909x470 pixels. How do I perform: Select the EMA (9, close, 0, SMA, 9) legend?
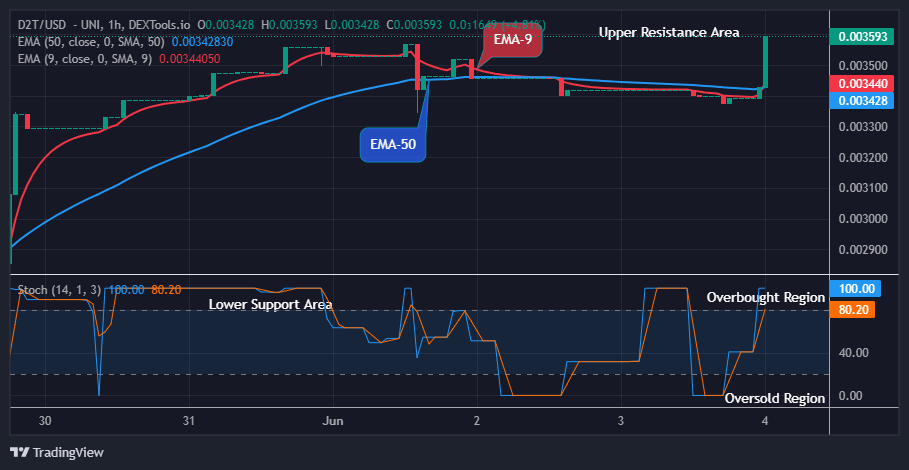pos(83,59)
